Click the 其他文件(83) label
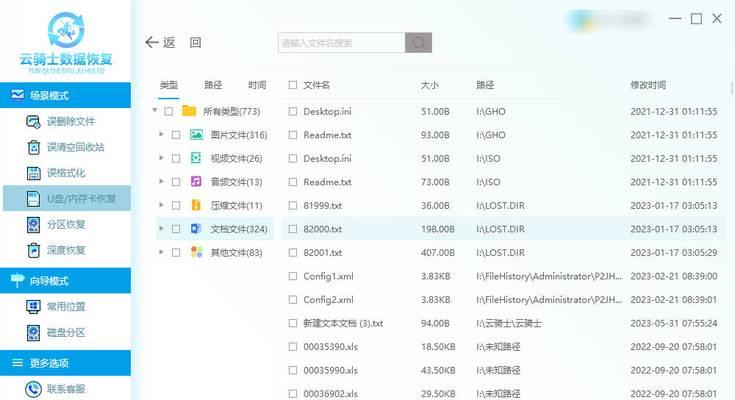This screenshot has width=735, height=400. pos(236,253)
